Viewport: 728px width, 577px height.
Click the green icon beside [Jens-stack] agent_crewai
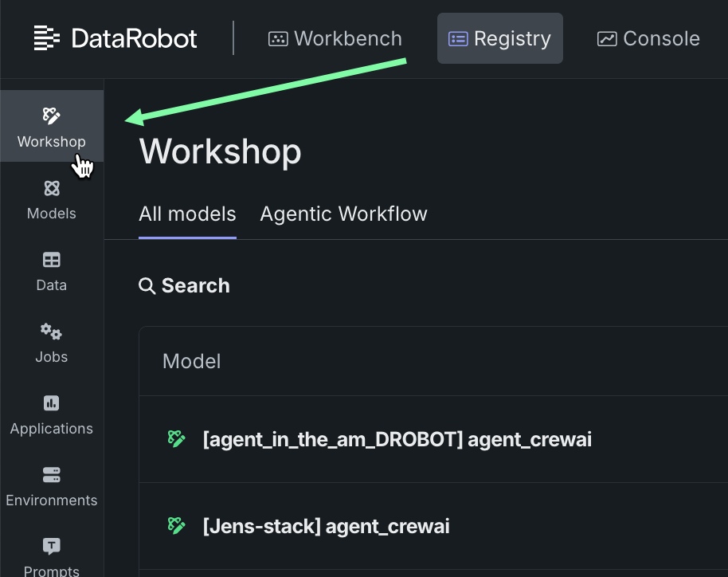click(x=176, y=525)
